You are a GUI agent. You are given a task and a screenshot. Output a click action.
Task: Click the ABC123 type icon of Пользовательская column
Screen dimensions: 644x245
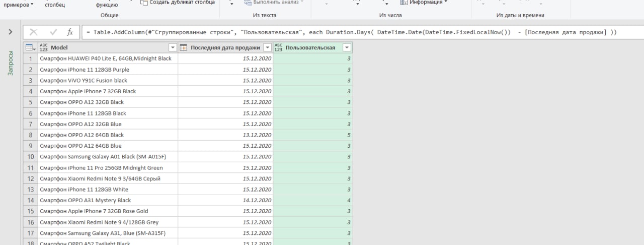coord(278,47)
